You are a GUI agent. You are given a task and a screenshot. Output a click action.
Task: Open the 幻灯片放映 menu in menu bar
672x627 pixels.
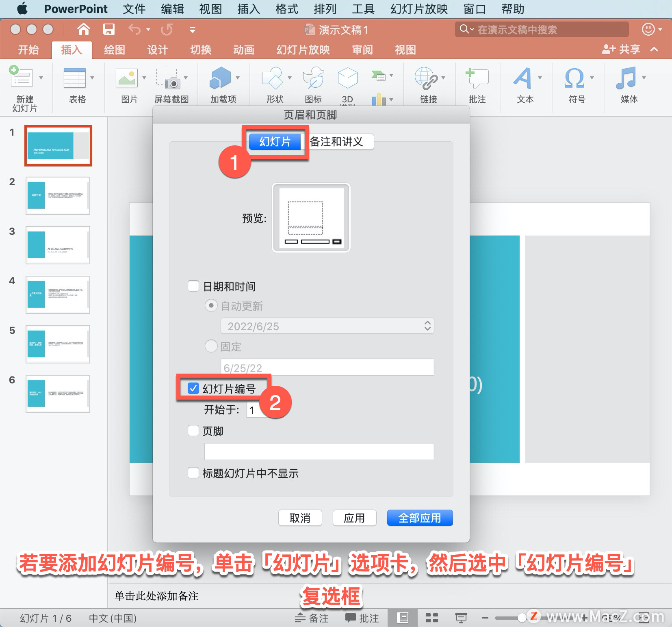pos(419,9)
